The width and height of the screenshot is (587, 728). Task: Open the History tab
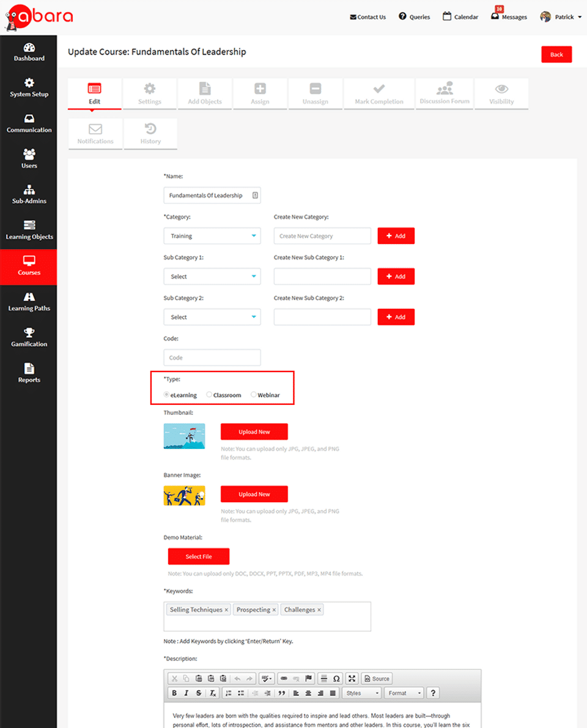(x=150, y=134)
